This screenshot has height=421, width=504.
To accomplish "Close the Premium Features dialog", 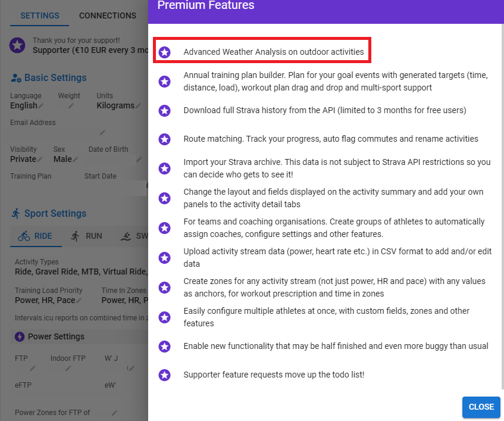I will coord(481,407).
